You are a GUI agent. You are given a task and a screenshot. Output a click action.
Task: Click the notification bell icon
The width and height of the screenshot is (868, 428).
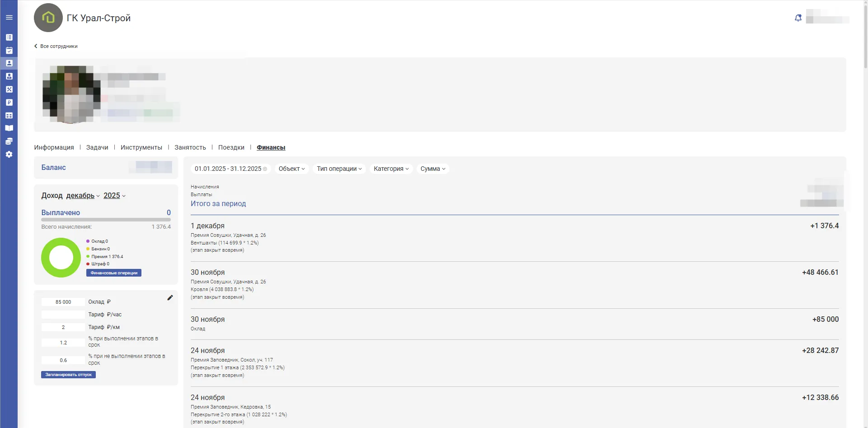click(x=798, y=18)
